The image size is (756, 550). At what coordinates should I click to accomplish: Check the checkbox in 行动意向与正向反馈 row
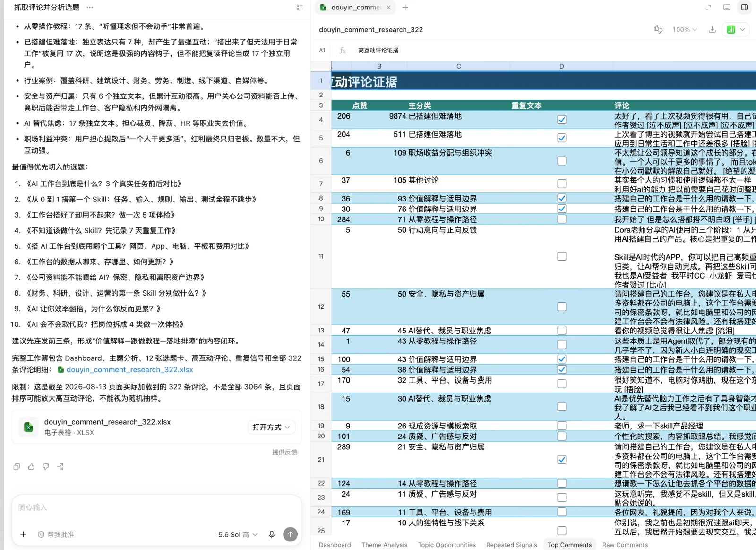[x=561, y=256]
